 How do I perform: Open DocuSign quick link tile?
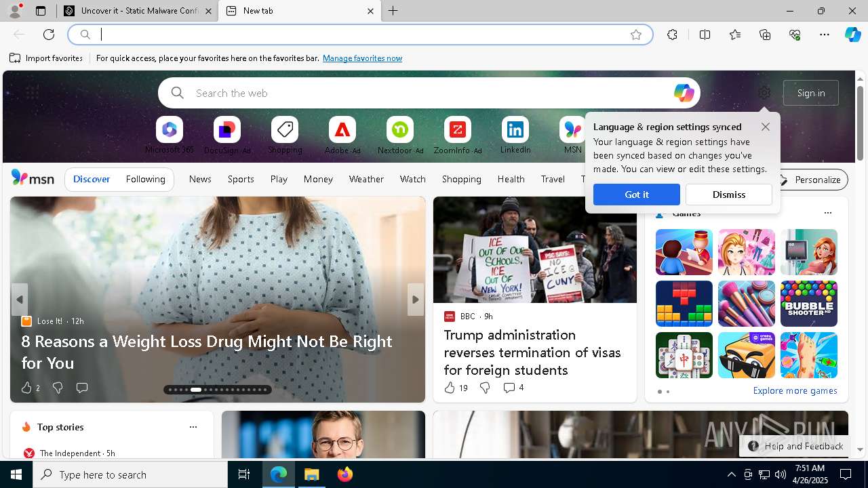tap(227, 135)
